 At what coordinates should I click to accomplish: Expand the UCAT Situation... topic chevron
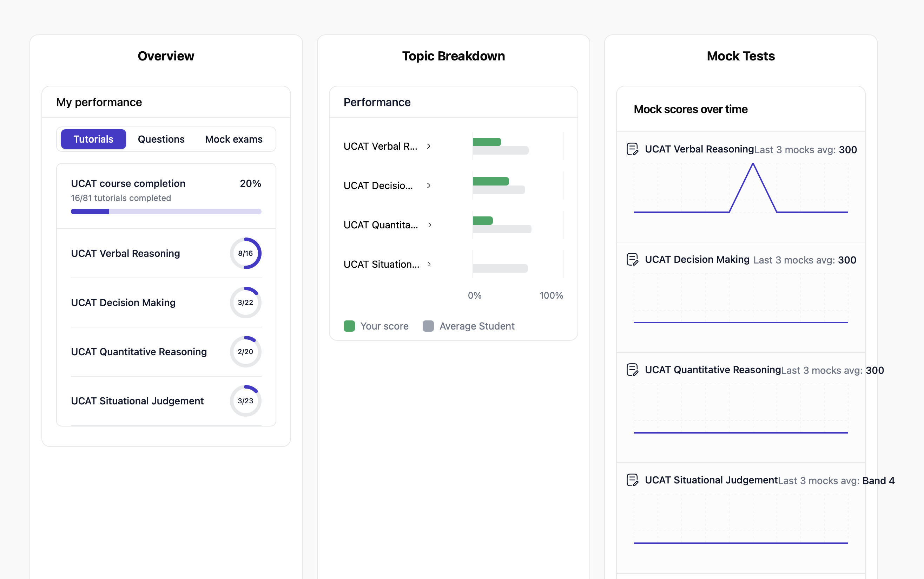click(x=429, y=264)
